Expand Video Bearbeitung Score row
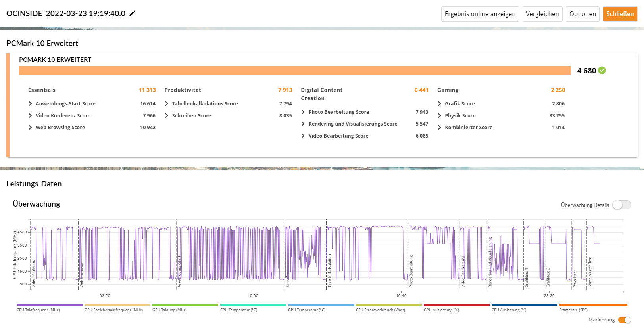 click(303, 136)
